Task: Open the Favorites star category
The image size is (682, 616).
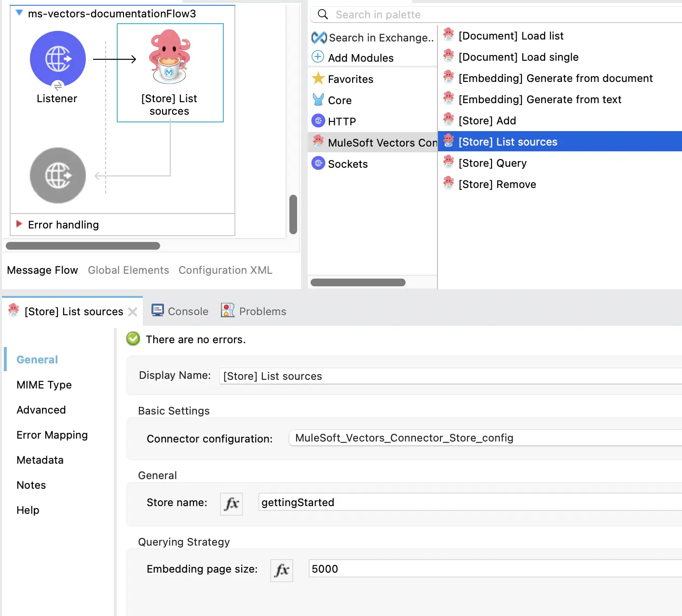Action: (342, 79)
